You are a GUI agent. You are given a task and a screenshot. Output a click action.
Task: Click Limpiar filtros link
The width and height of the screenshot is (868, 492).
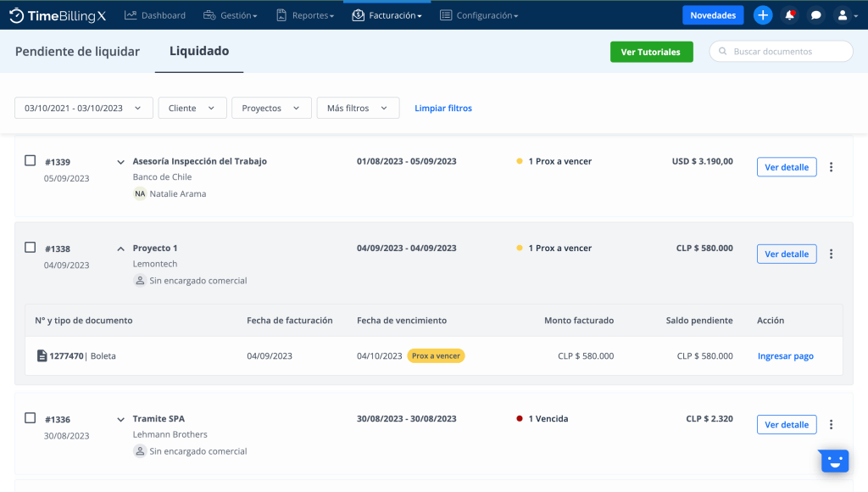coord(443,108)
